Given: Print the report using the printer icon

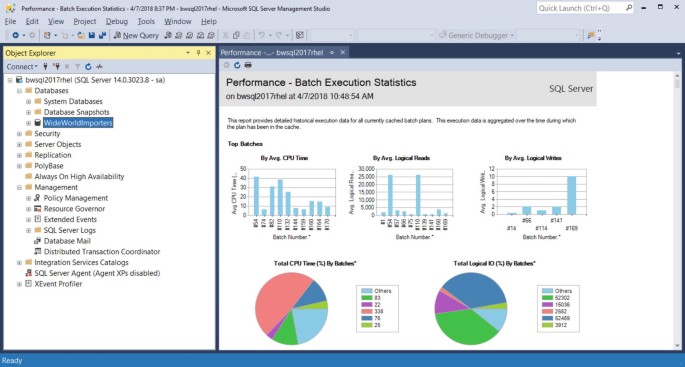Looking at the screenshot, I should click(x=248, y=65).
